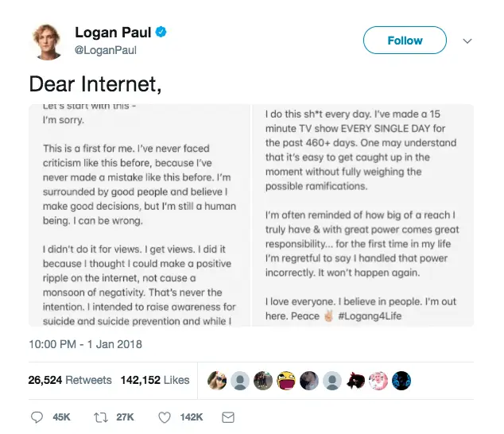Click the pink liker avatar thumbnail
This screenshot has height=434, width=504.
pyautogui.click(x=379, y=380)
